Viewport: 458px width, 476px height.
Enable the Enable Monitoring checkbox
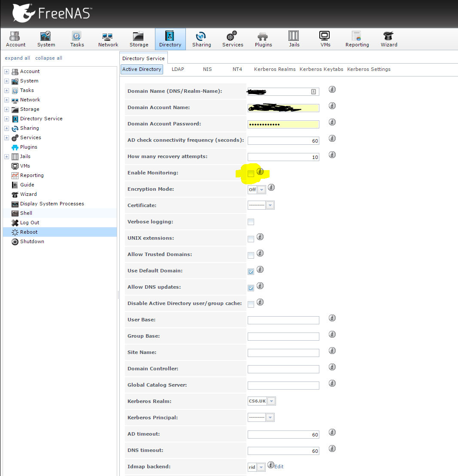coord(251,174)
